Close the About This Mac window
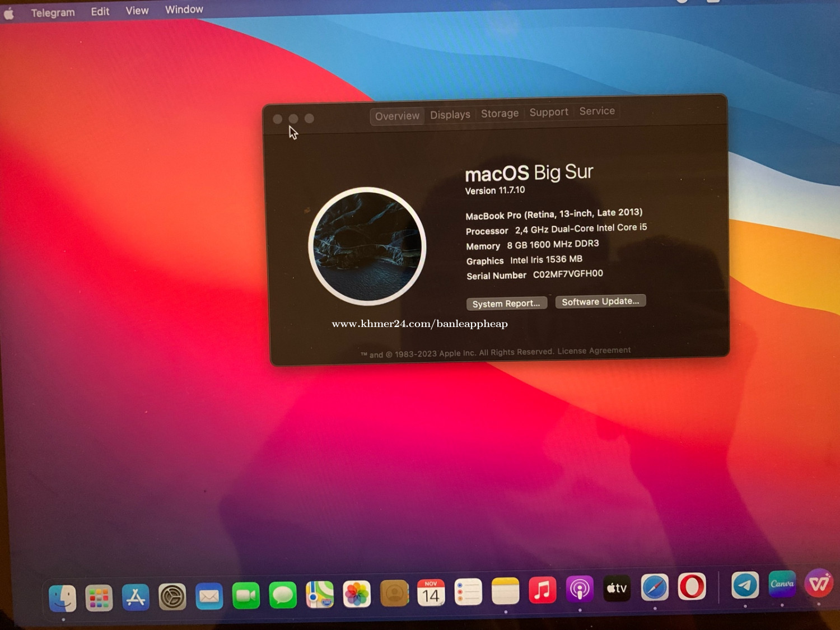Image resolution: width=840 pixels, height=630 pixels. (277, 119)
